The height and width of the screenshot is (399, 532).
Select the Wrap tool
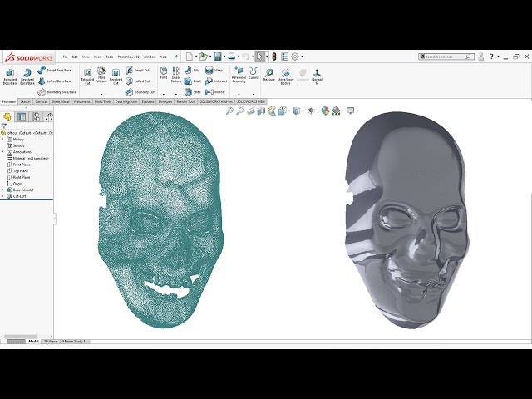(x=214, y=70)
